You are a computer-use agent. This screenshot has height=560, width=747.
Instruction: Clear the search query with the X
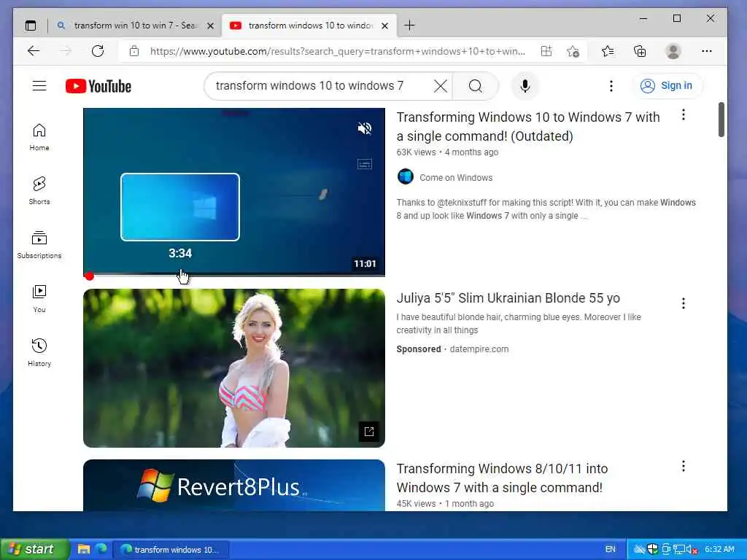pos(441,86)
